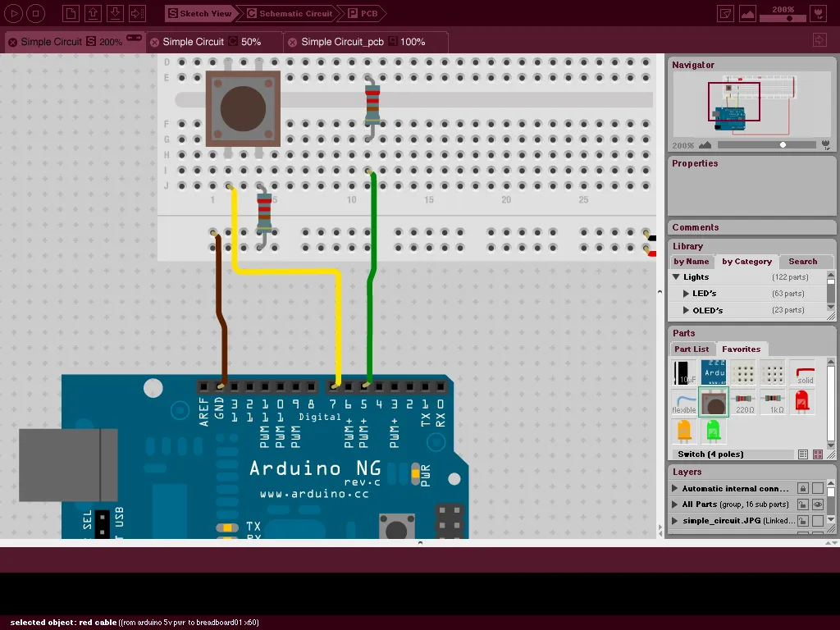Expand the LED's subcategory
840x630 pixels.
686,294
